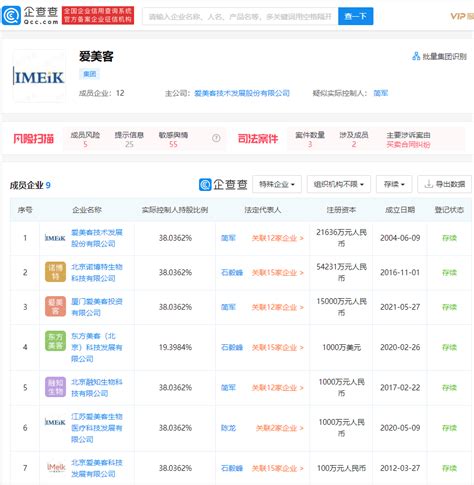Click the IMEiK logo in row 1
Image resolution: width=474 pixels, height=485 pixels.
[x=55, y=238]
